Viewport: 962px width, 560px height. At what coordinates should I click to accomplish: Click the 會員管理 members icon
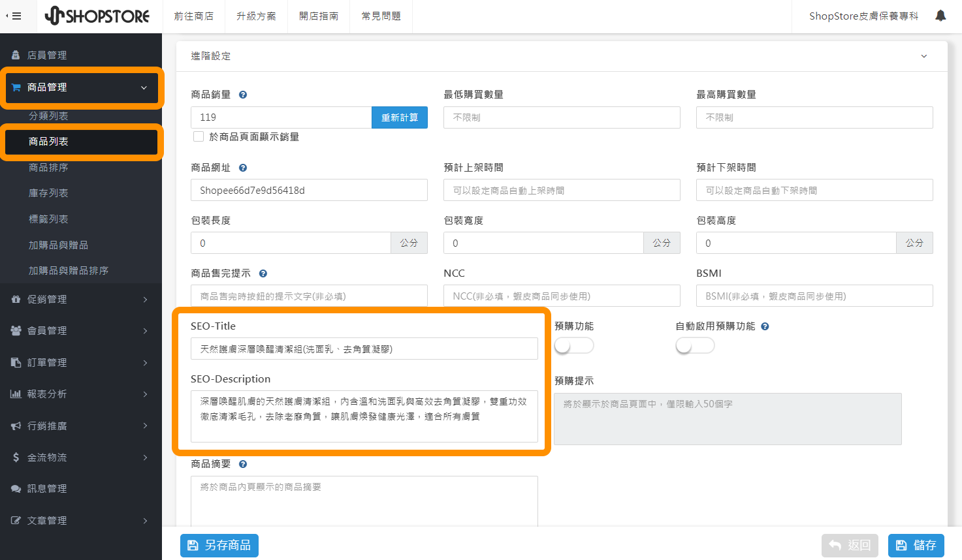coord(16,331)
